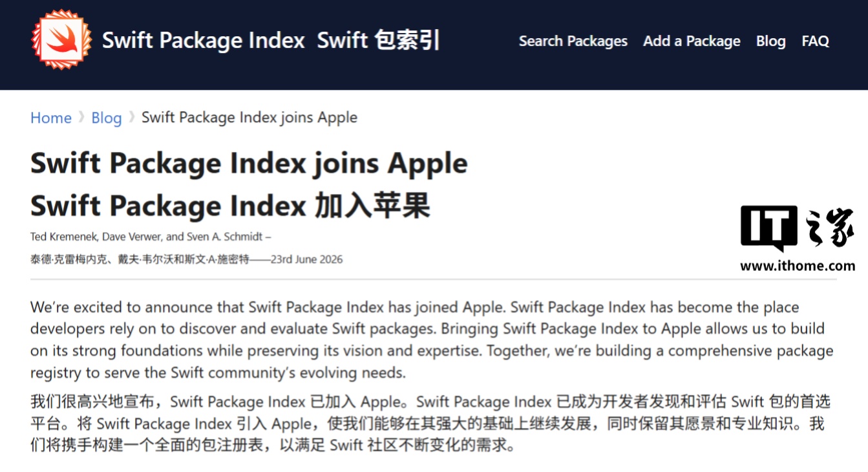
Task: Click the Blog breadcrumb link
Action: coord(107,118)
